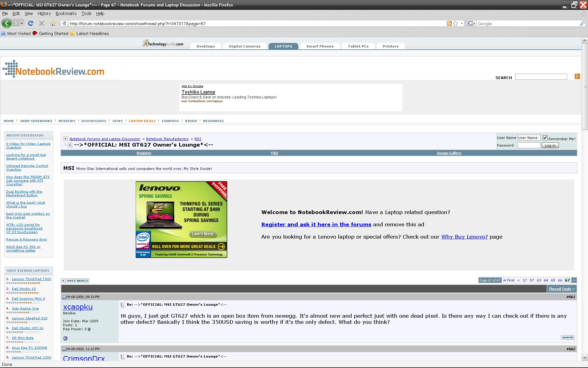
Task: Open the Help menu
Action: click(x=100, y=13)
